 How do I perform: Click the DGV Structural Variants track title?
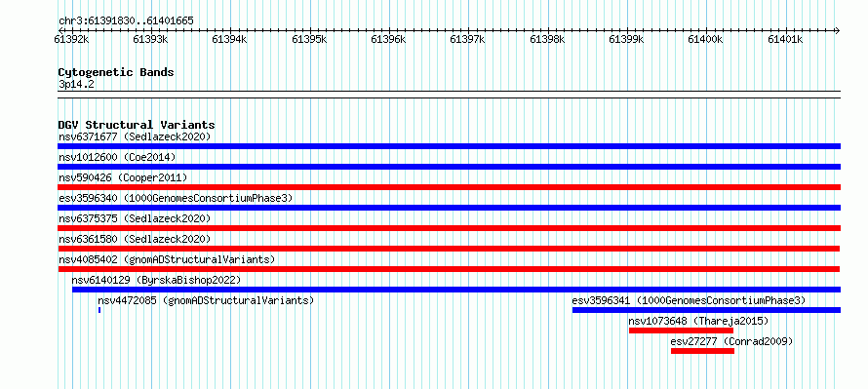[x=137, y=125]
